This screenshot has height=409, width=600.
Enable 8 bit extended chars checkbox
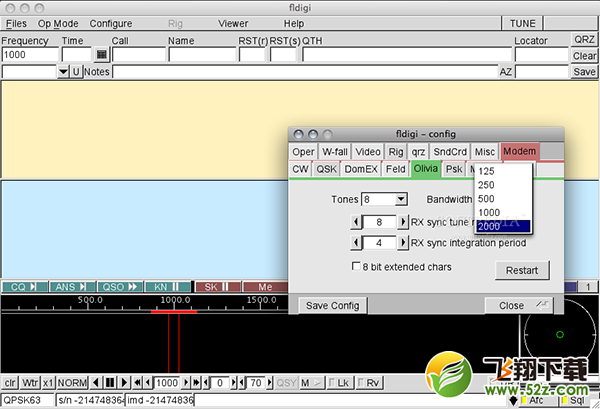click(x=356, y=266)
